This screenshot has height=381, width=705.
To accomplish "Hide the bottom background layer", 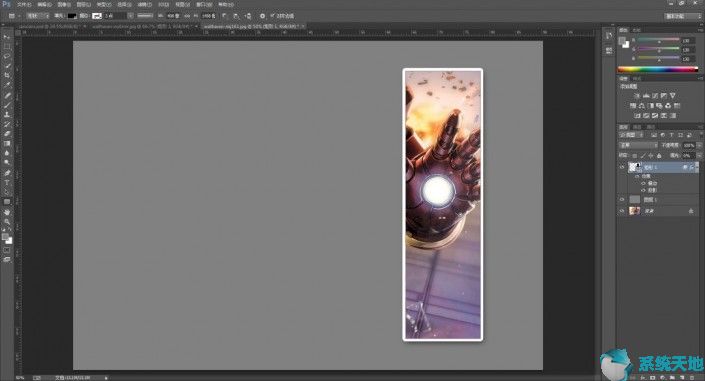I will tap(622, 211).
